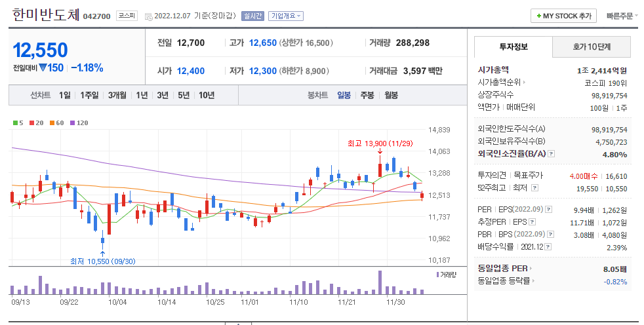Click the 저가 12,300 value
The height and width of the screenshot is (325, 644).
click(263, 71)
